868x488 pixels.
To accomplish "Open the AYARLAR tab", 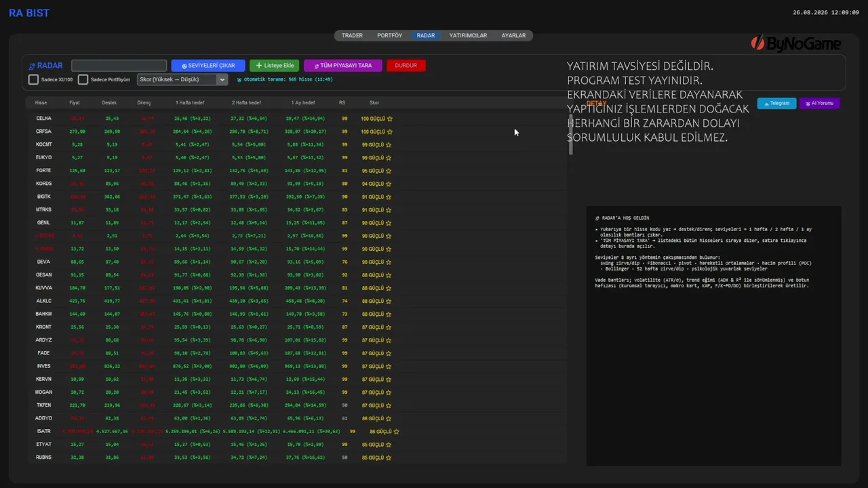I will 513,35.
